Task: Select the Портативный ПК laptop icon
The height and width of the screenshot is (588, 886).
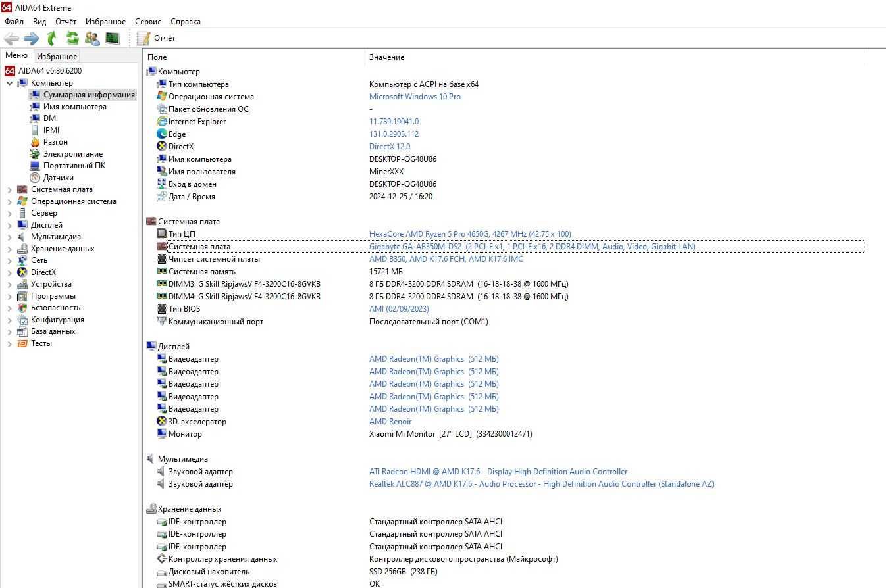Action: pos(35,166)
